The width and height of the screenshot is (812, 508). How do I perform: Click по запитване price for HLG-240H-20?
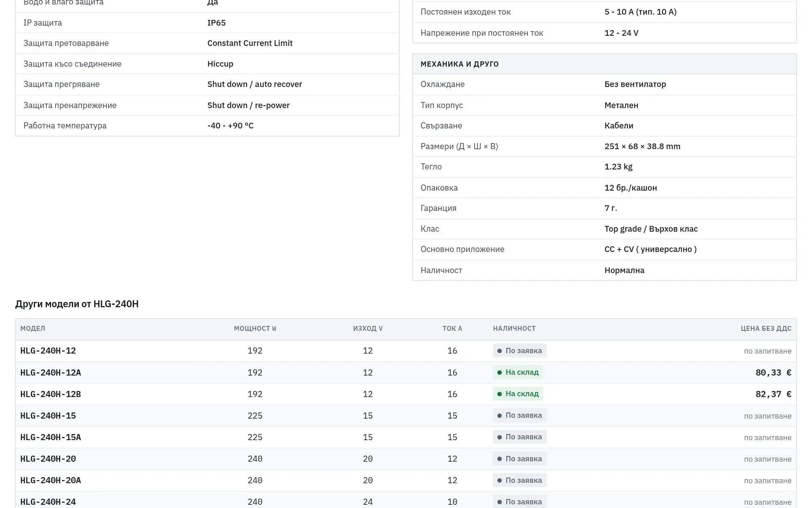point(768,459)
